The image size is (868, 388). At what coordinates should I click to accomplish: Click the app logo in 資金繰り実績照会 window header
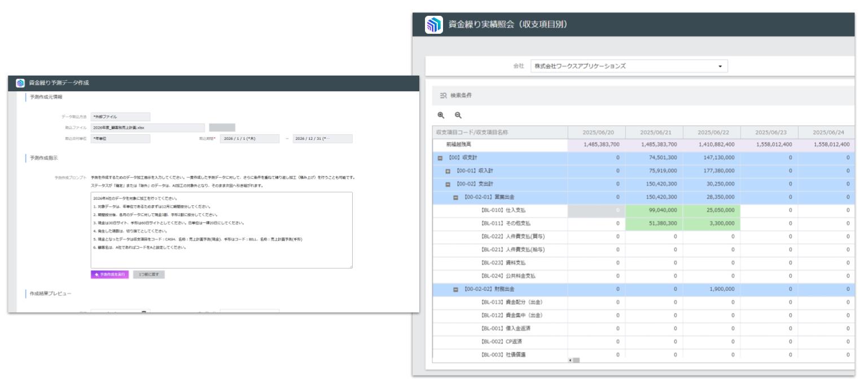434,25
